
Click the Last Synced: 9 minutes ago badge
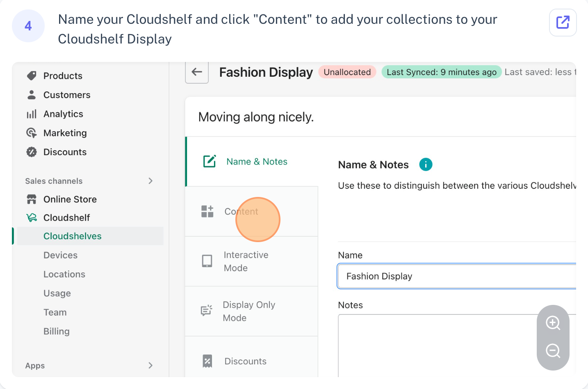click(x=441, y=72)
